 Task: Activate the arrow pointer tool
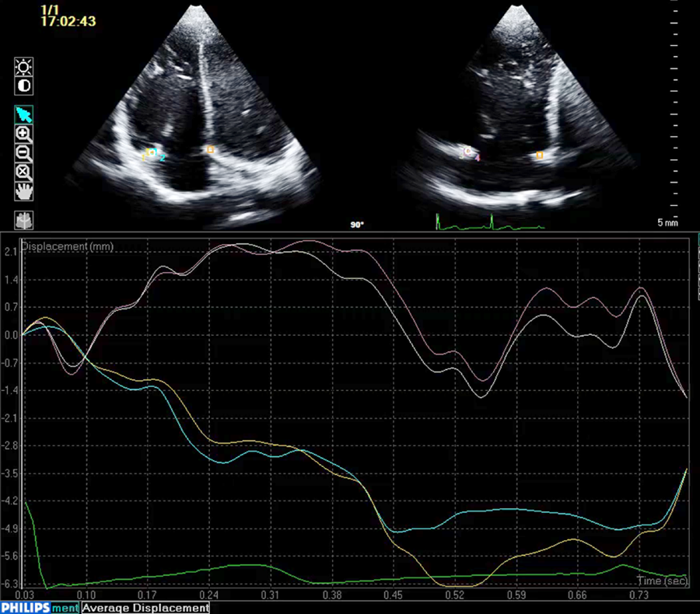click(23, 113)
